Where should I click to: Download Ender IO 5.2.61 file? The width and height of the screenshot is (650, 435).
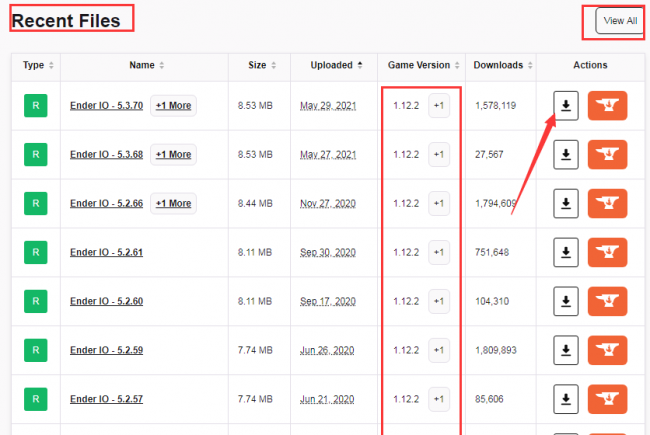566,253
